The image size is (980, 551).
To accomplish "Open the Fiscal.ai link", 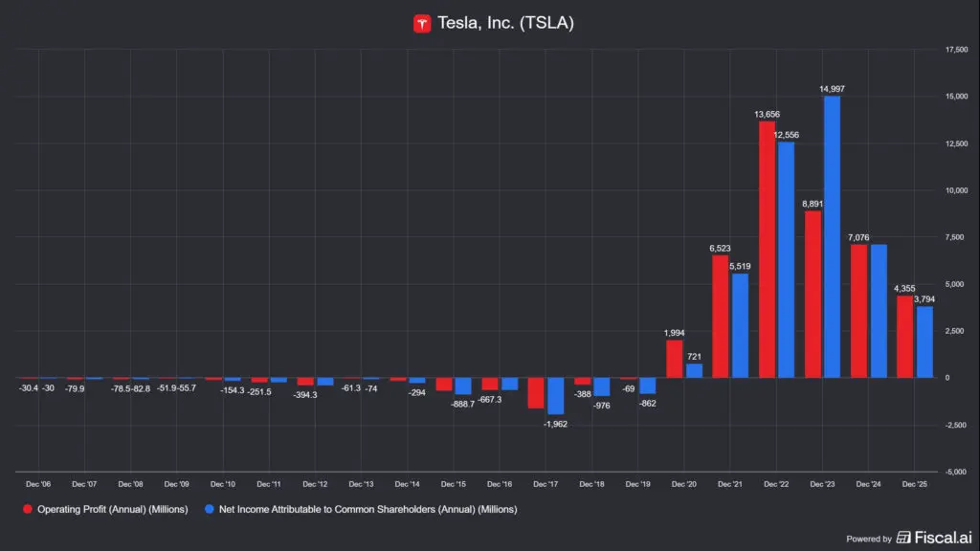I will point(943,538).
